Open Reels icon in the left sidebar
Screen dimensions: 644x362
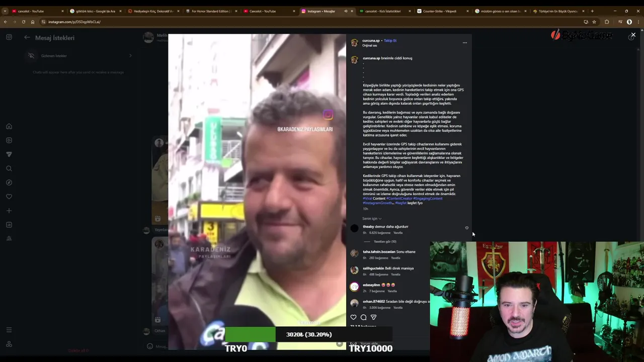point(9,140)
